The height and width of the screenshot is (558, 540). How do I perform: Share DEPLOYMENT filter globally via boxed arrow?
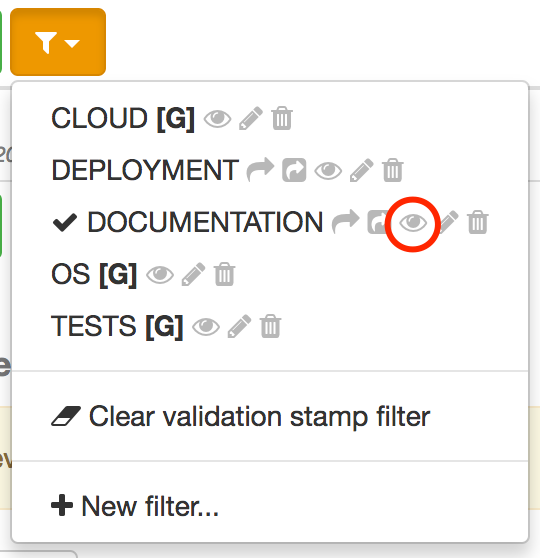[294, 170]
